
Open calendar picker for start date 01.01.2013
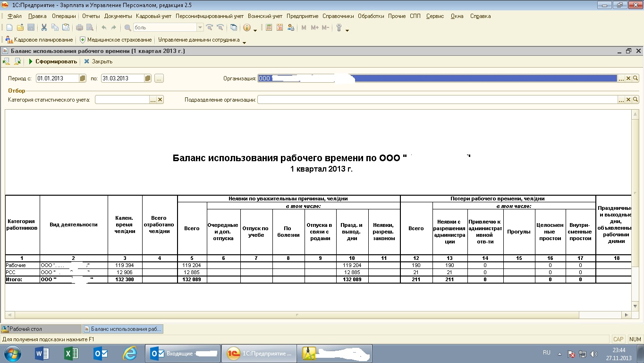coord(83,78)
